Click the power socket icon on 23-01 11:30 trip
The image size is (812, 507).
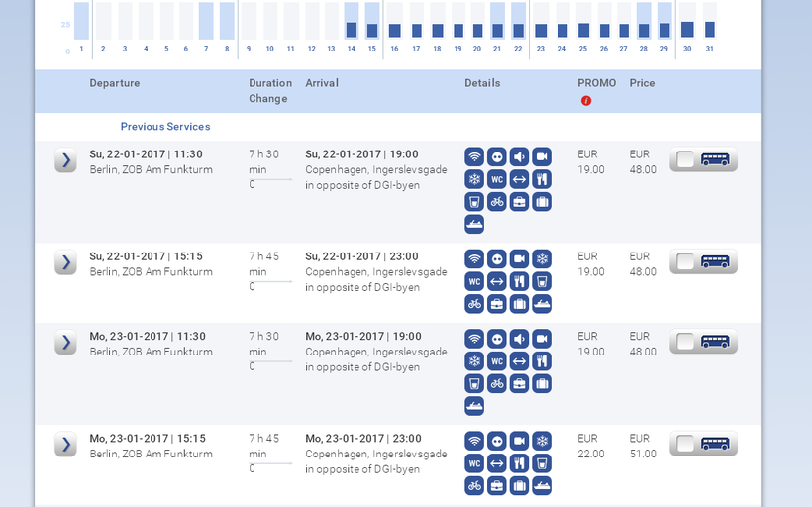click(x=497, y=338)
